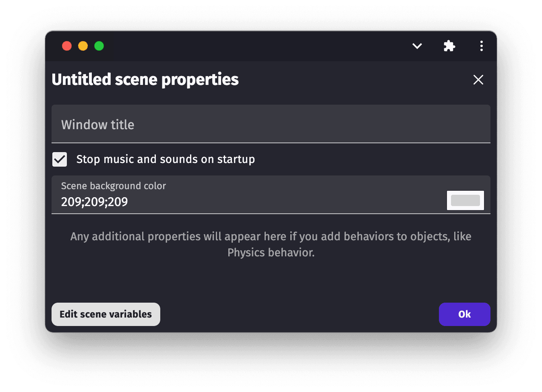Click the additional properties helper text
Screen dimensions: 542x392
(x=271, y=237)
